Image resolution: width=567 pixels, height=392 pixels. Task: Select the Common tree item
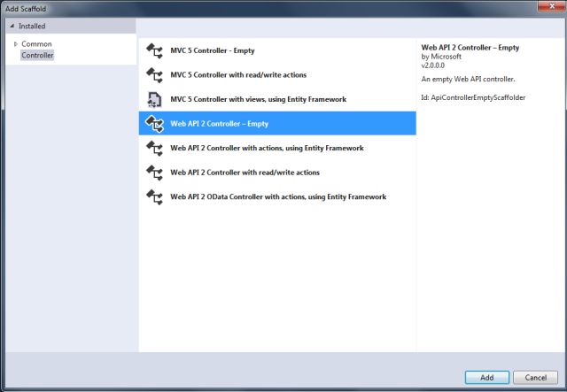[x=36, y=44]
